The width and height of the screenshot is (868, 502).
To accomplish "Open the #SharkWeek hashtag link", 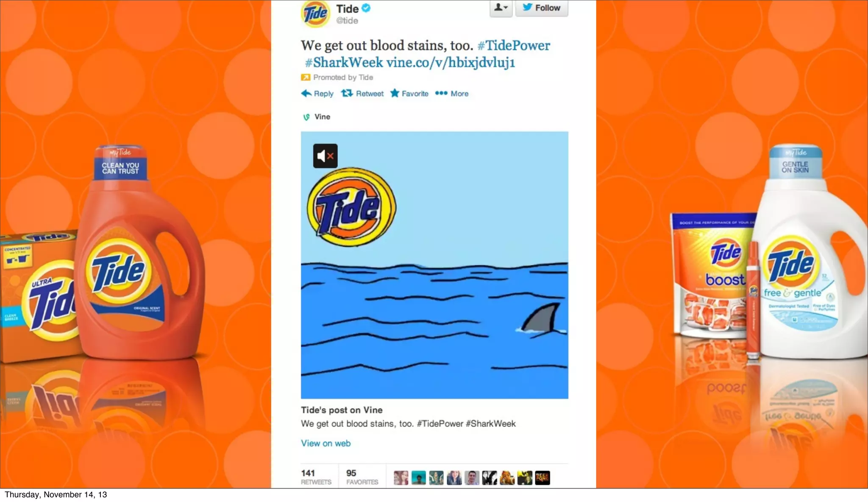I will (344, 62).
